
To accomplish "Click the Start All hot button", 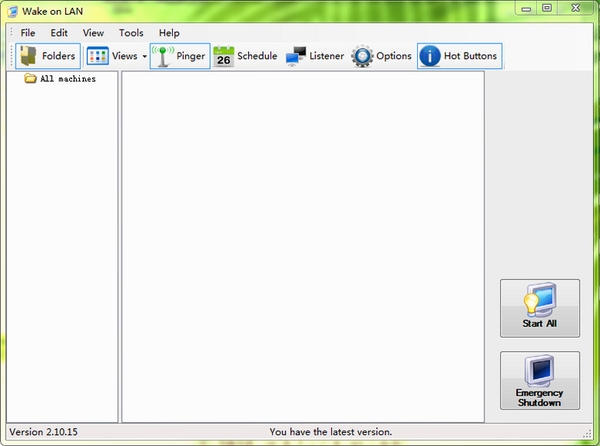I will pos(540,308).
